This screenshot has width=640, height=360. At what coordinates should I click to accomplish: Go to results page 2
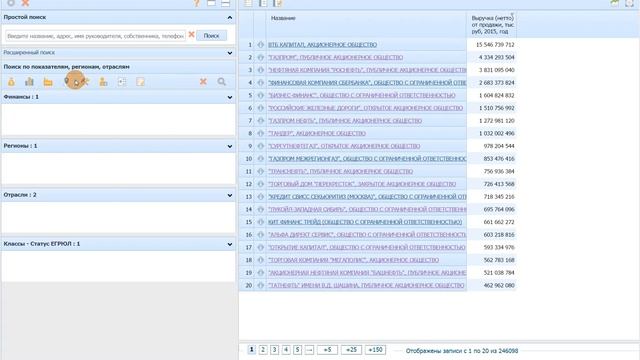(x=263, y=350)
